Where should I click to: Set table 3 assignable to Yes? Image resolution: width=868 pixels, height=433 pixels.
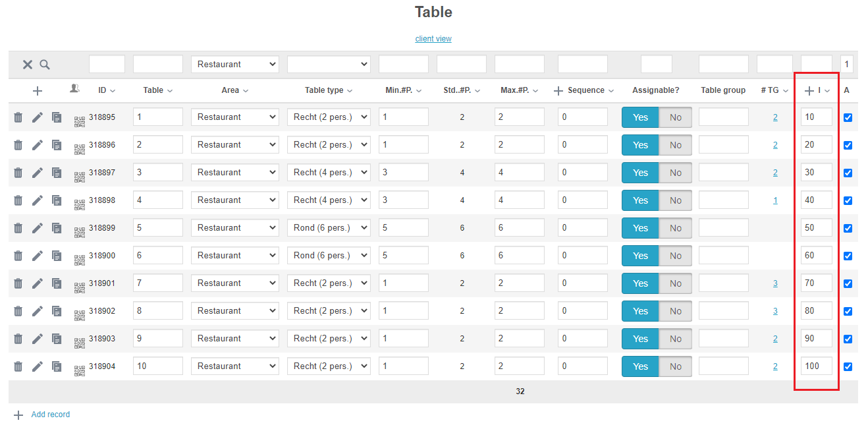(x=640, y=173)
